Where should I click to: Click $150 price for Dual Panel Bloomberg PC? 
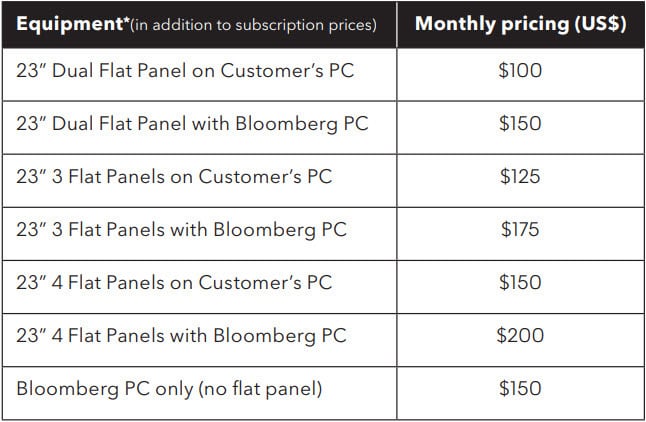click(x=520, y=124)
